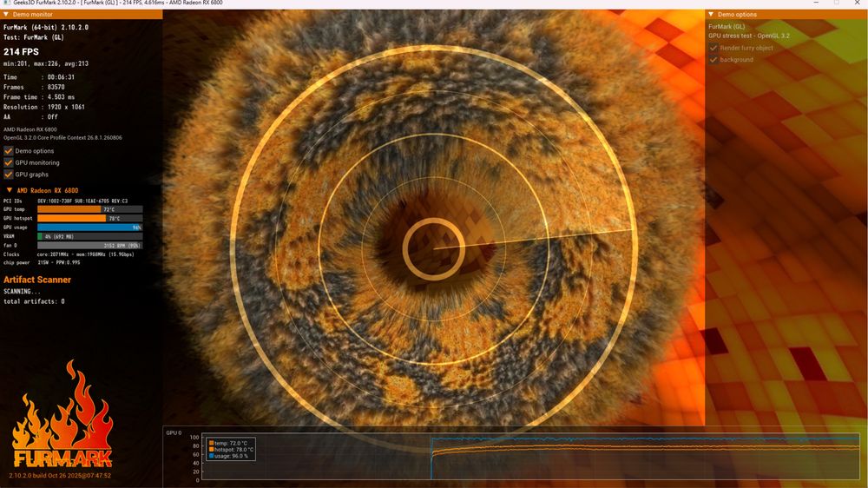Click the Geeks3D app icon in title bar

(5, 3)
